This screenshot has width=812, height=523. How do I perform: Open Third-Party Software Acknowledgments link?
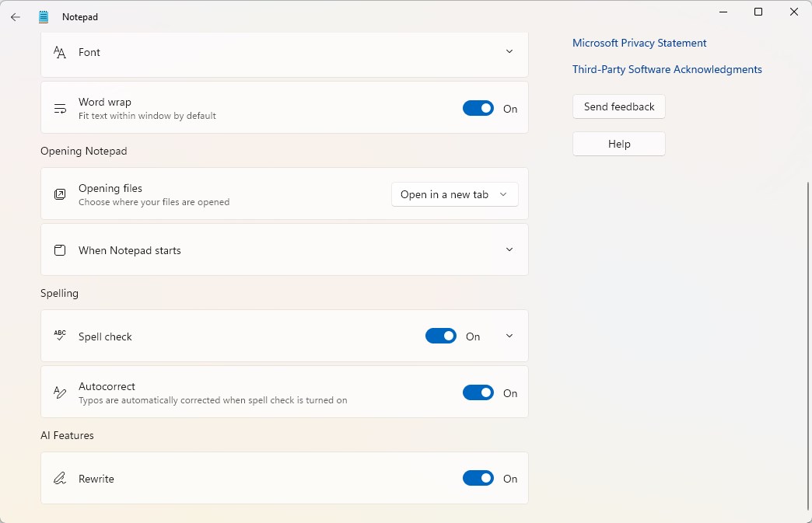click(667, 70)
